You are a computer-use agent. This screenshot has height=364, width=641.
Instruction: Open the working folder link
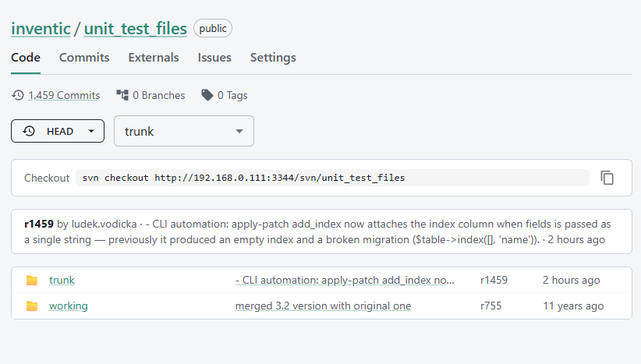coord(69,306)
